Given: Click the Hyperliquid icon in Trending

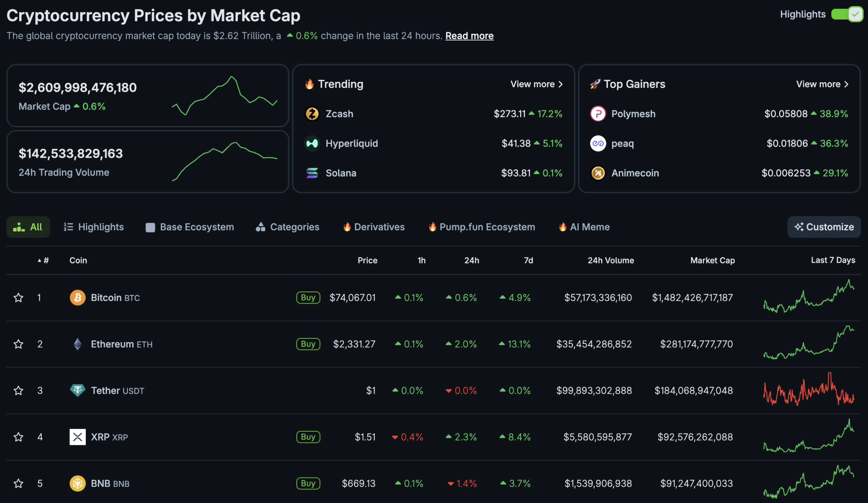Looking at the screenshot, I should point(312,144).
